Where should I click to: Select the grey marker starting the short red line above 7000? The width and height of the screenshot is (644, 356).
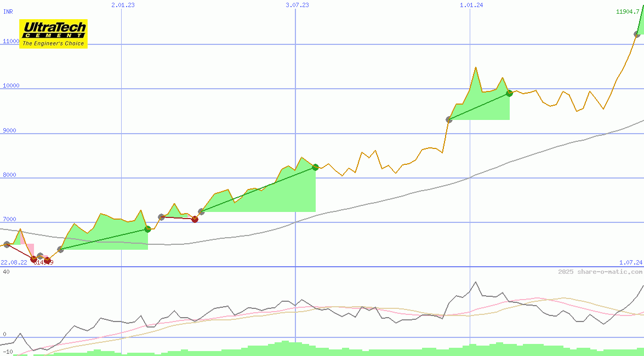(x=161, y=217)
